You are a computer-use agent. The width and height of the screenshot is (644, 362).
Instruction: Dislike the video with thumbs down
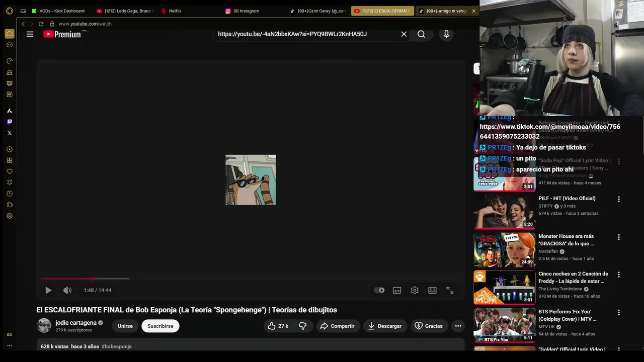coord(303,326)
